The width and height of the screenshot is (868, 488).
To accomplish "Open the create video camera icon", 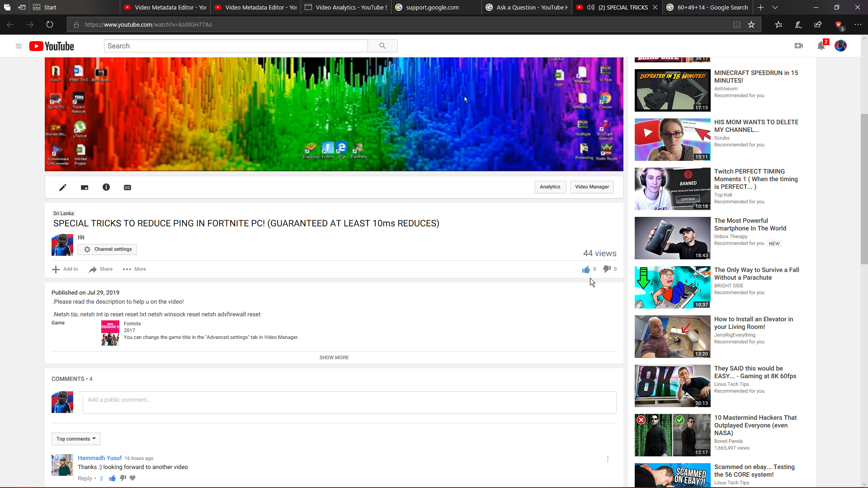I will point(799,46).
